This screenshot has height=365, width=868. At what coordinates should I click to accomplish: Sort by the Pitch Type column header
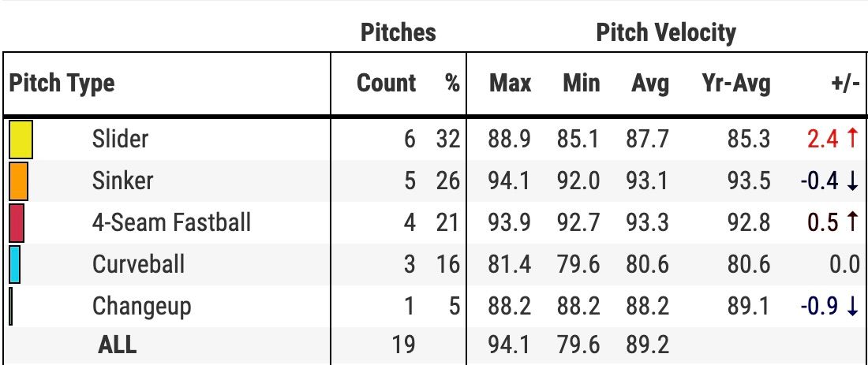(62, 83)
